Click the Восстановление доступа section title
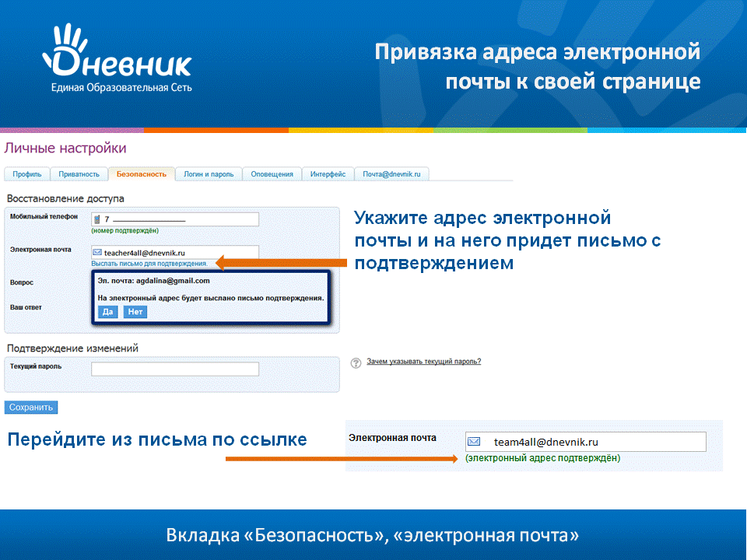This screenshot has width=747, height=560. click(65, 198)
